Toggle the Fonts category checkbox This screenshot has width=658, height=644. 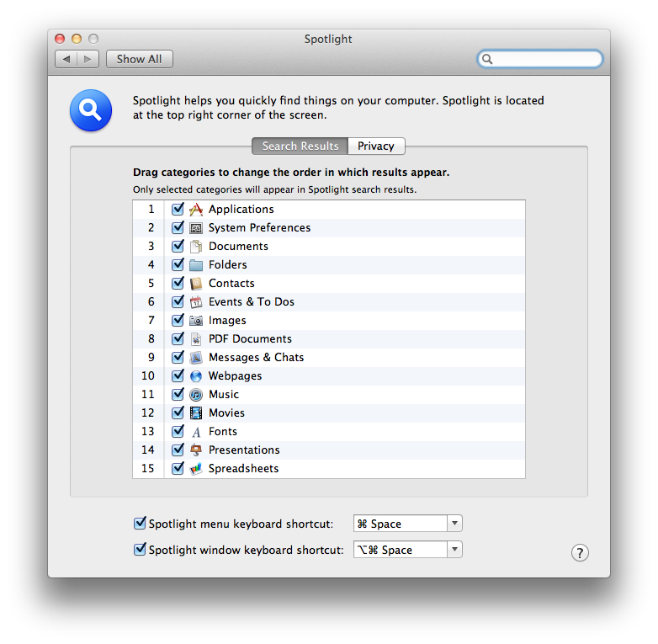178,431
